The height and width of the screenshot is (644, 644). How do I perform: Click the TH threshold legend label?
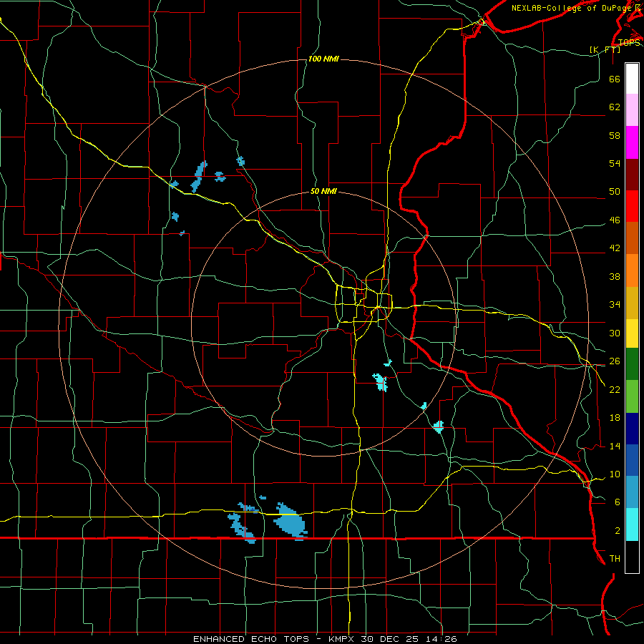[615, 559]
